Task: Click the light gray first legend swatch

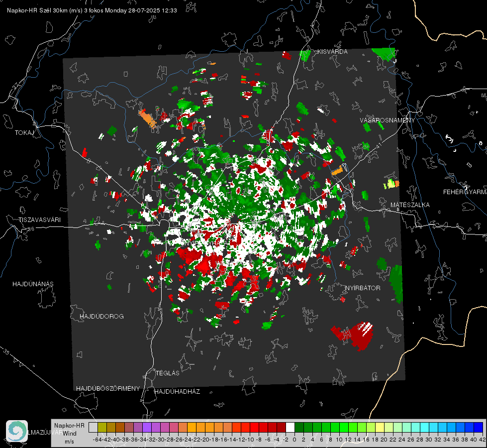Action: click(x=93, y=427)
